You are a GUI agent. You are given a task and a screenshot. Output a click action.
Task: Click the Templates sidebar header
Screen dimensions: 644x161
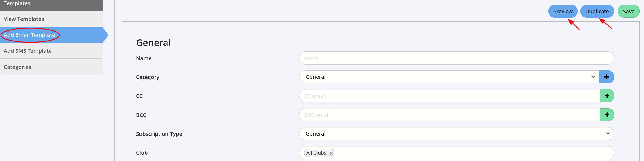click(x=17, y=3)
